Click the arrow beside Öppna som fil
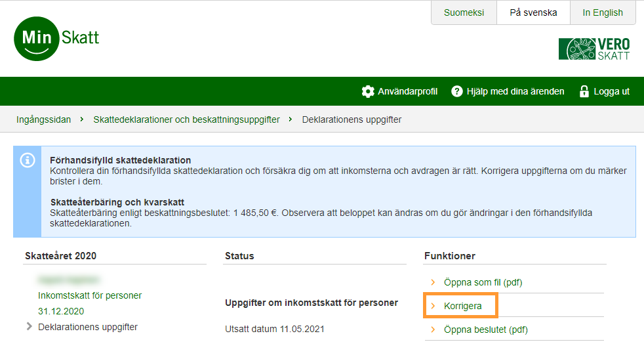The width and height of the screenshot is (644, 361). tap(433, 283)
